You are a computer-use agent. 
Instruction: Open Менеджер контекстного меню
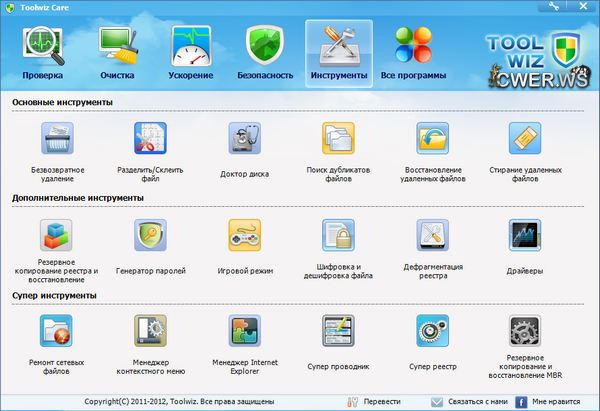(150, 333)
